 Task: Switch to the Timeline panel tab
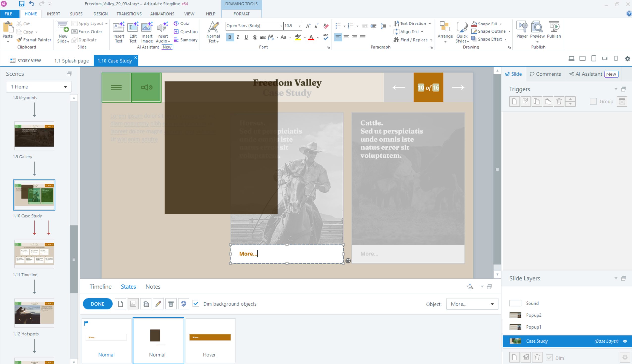pyautogui.click(x=101, y=287)
